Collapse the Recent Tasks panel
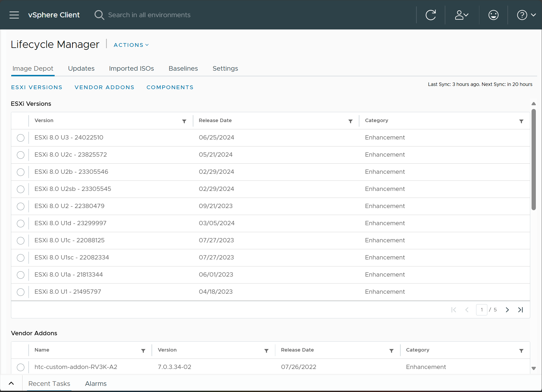Screen dimensions: 542x392 (11, 383)
